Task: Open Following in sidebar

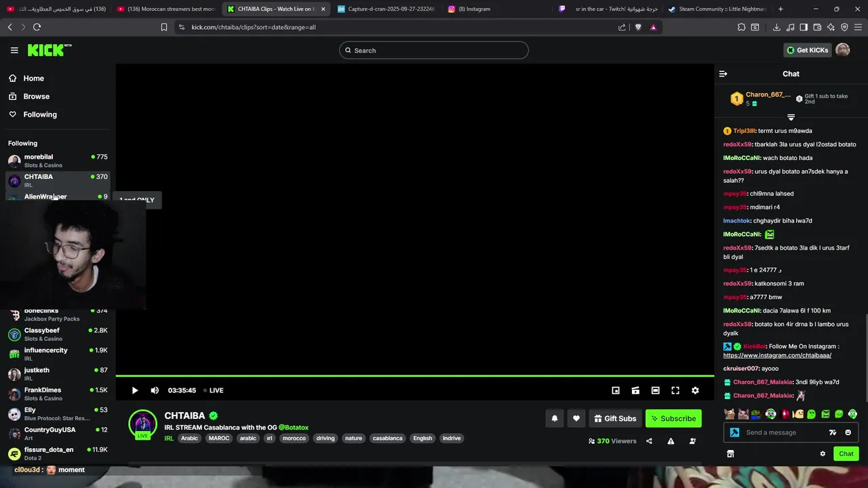Action: pyautogui.click(x=34, y=115)
